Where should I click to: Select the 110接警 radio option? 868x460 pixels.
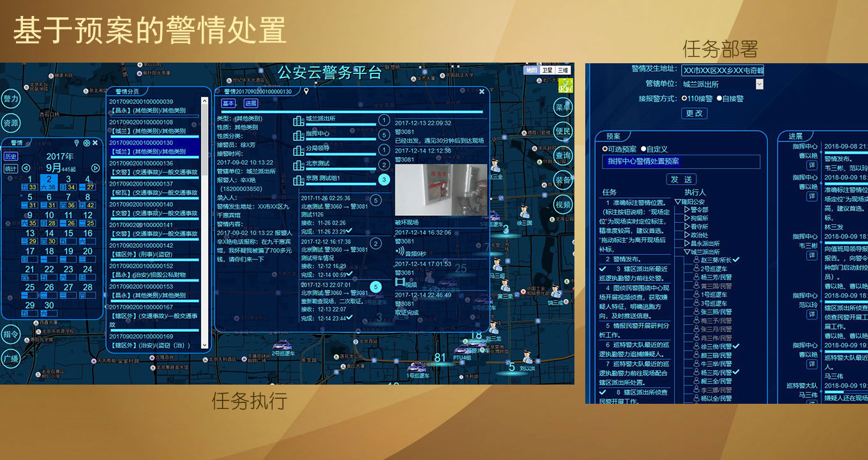685,98
